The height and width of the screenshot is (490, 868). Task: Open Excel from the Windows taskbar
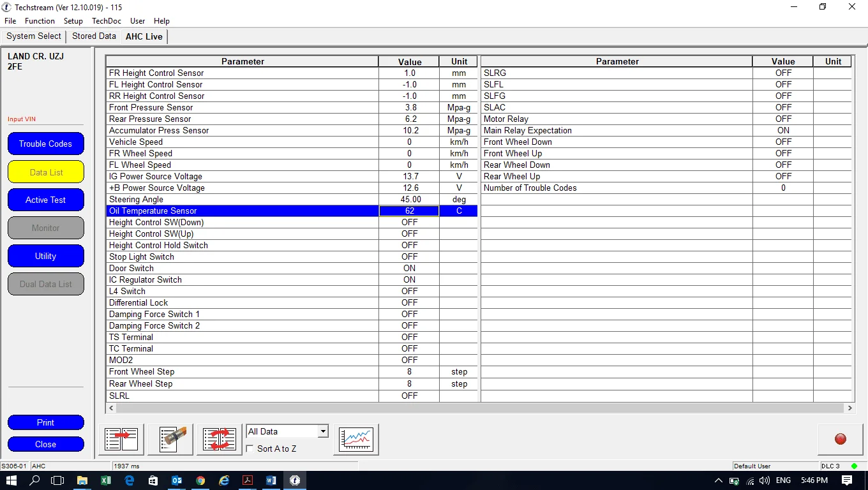106,480
